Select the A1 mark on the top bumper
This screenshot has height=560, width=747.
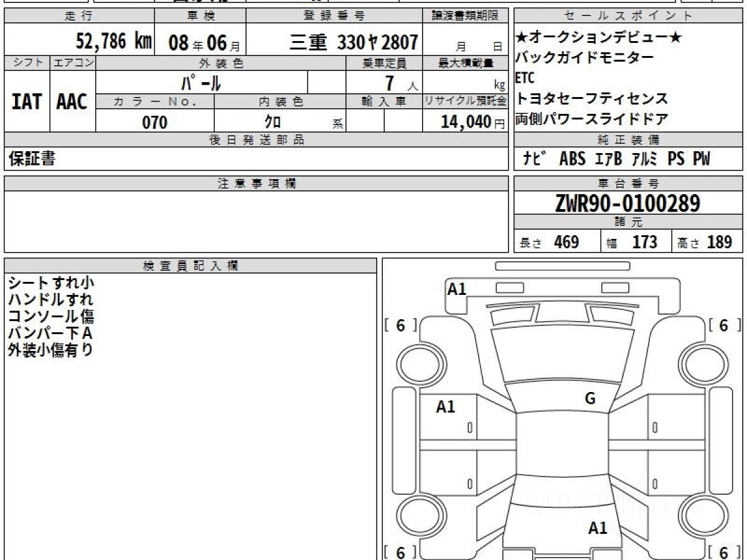457,289
